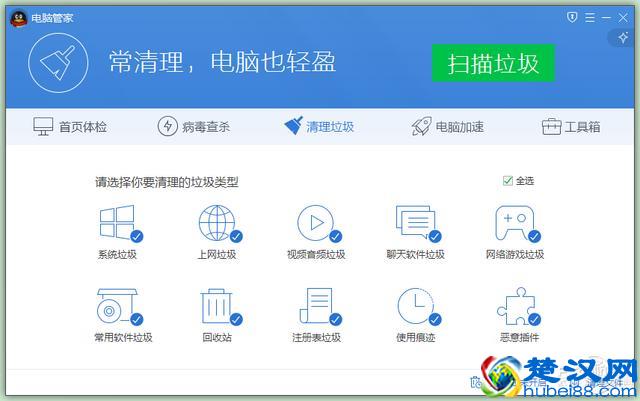Image resolution: width=640 pixels, height=401 pixels.
Task: Select the 注册表垃圾 document scroll icon
Action: (316, 306)
